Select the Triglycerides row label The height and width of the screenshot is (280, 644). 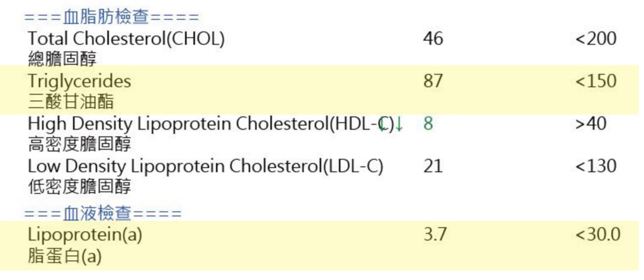point(80,81)
